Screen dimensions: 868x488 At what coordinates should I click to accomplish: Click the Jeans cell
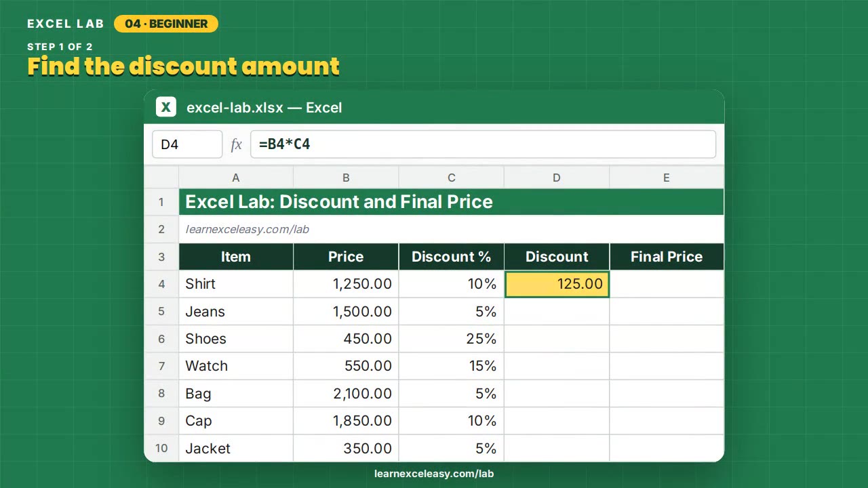tap(236, 312)
